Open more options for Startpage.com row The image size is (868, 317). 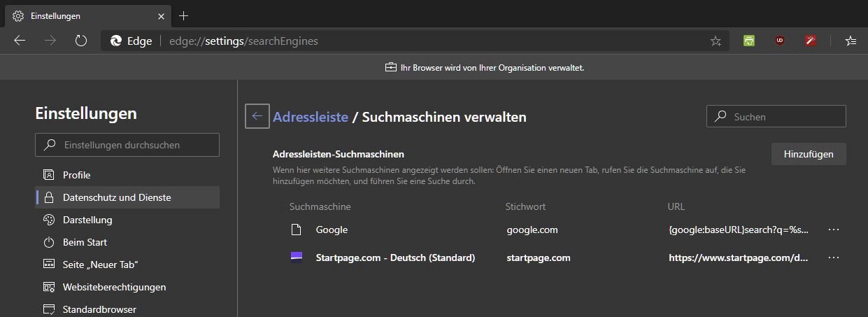[833, 258]
